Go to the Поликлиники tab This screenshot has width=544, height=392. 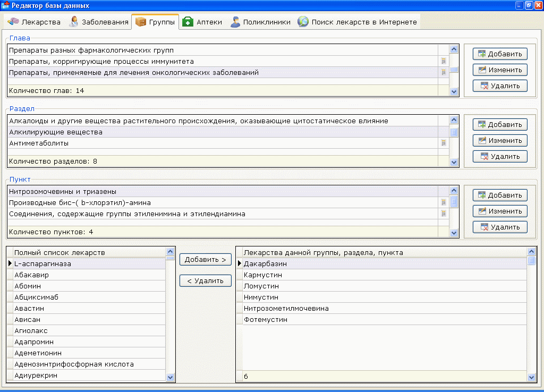point(260,22)
